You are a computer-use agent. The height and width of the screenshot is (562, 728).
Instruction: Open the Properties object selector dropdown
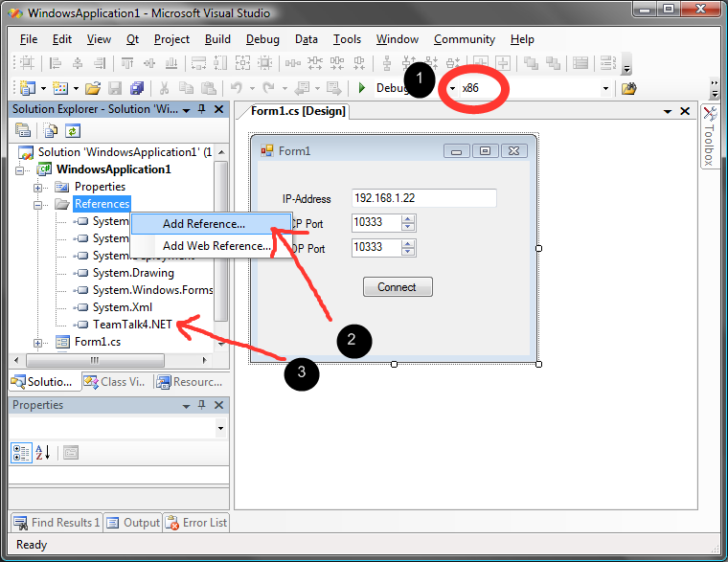220,428
